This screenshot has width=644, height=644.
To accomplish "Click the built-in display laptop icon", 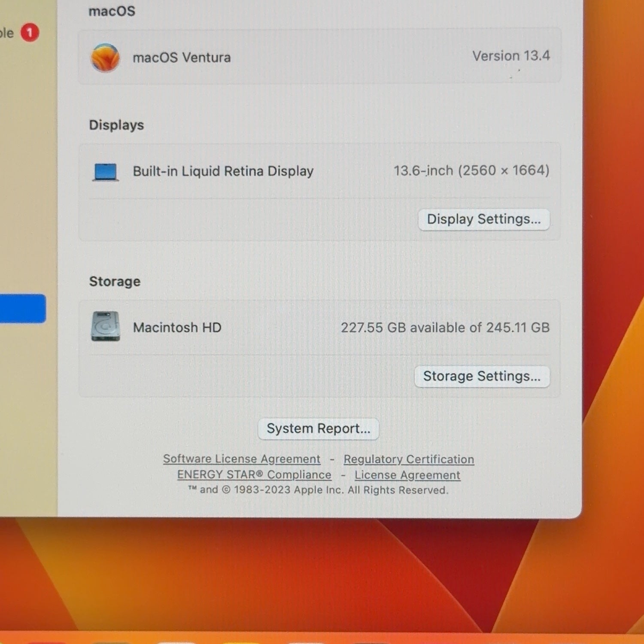I will pos(106,172).
